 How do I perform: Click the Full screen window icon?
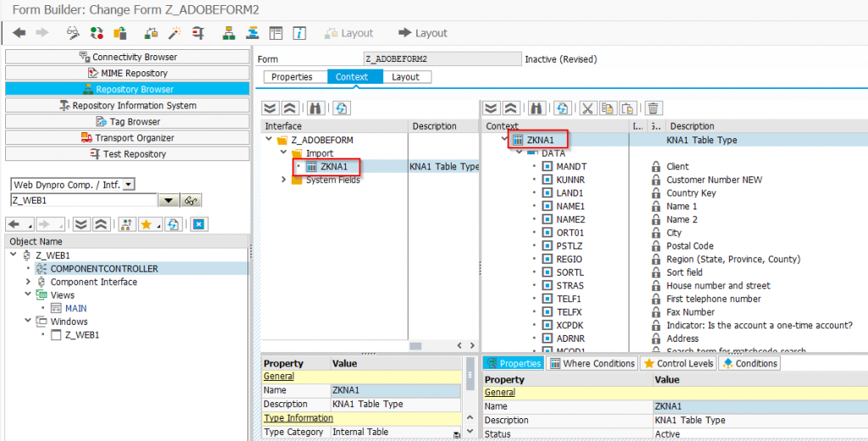click(275, 33)
